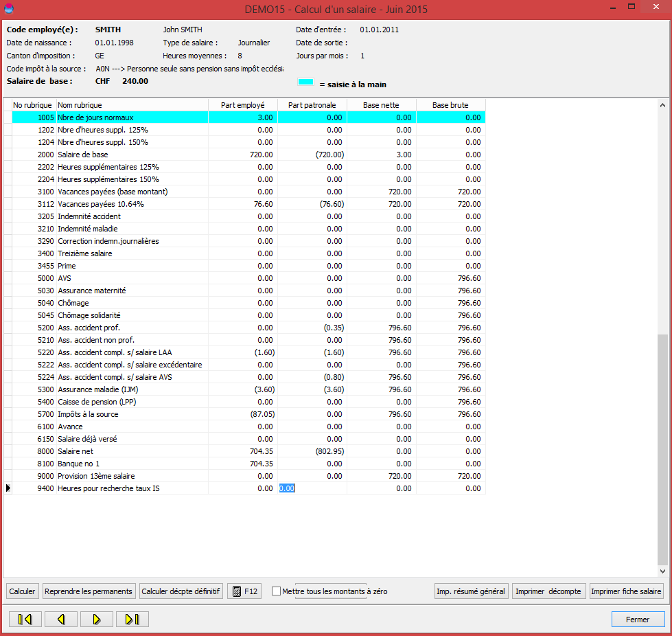Jump to the last record arrow
672x636 pixels.
[132, 619]
